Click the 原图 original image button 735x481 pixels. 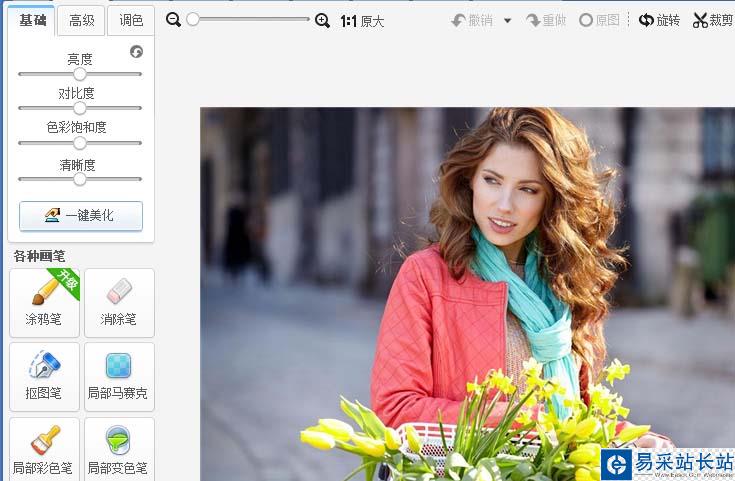pyautogui.click(x=600, y=20)
